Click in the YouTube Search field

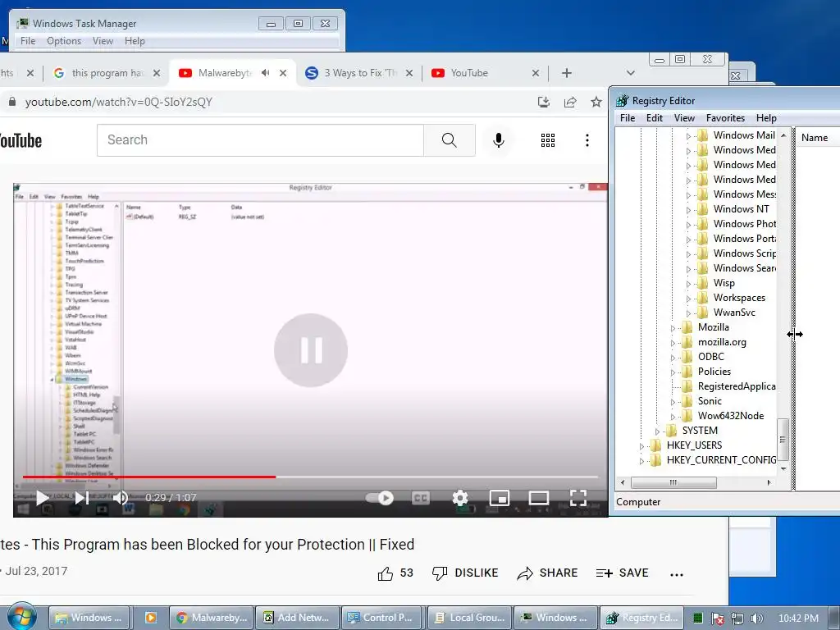click(260, 140)
